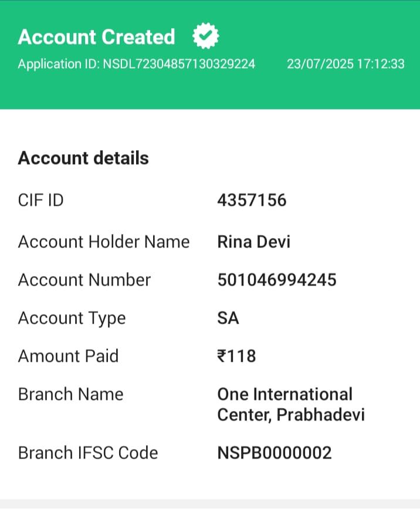Click the Branch IFSC Code label
Viewport: 420px width, 526px height.
click(88, 453)
